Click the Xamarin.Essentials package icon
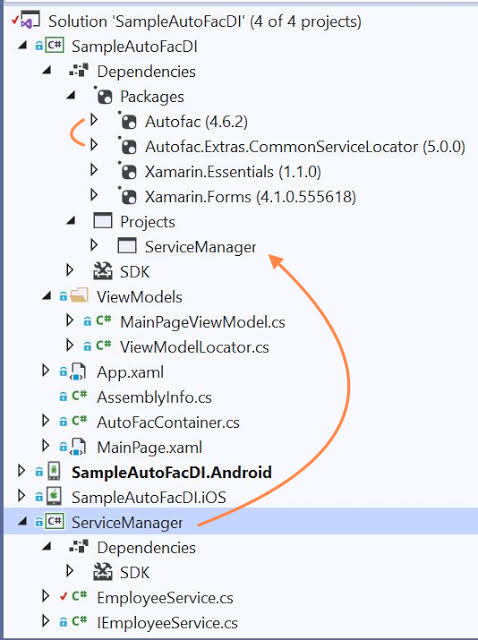The image size is (478, 640). pyautogui.click(x=128, y=171)
